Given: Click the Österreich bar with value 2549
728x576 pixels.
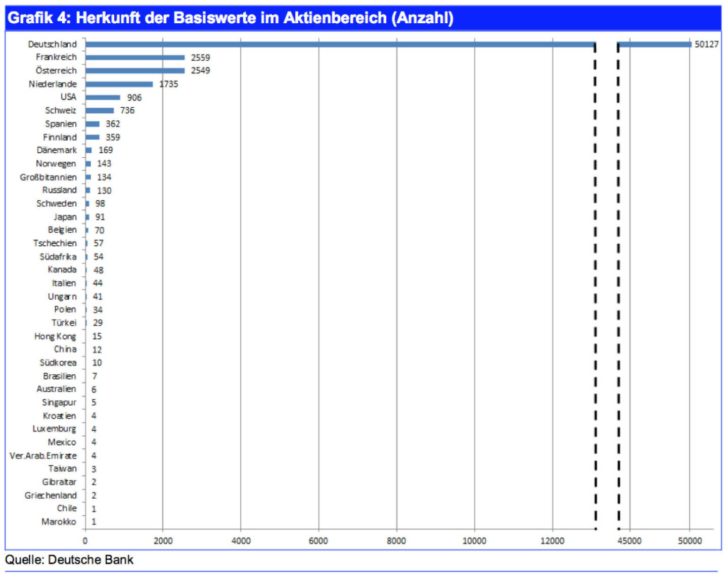Looking at the screenshot, I should point(134,71).
